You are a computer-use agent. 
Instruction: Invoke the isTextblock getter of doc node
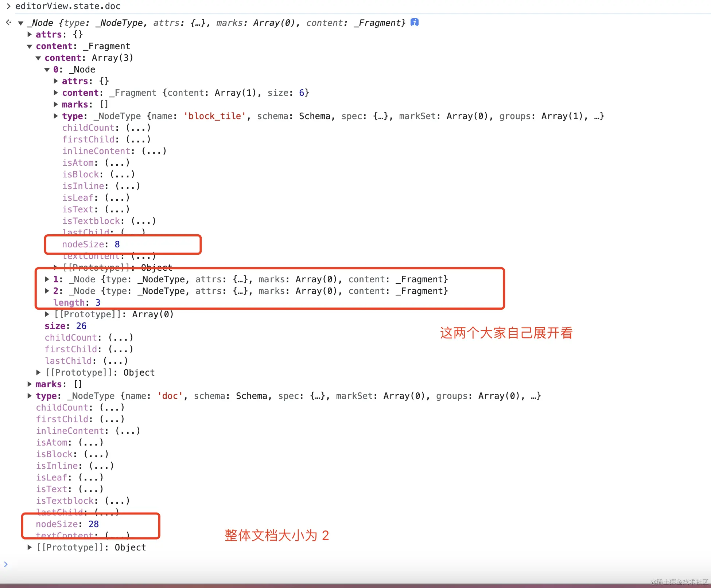[117, 501]
